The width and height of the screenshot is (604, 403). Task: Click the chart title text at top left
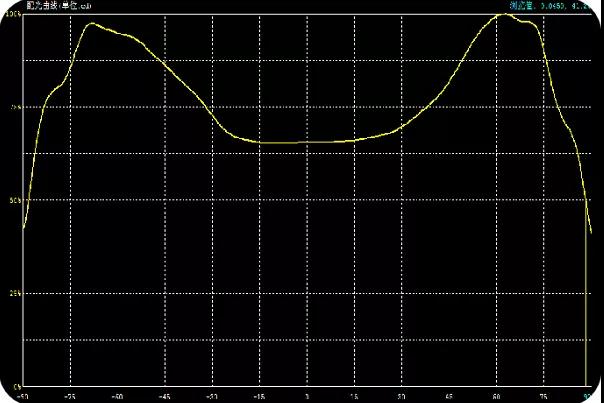click(55, 6)
